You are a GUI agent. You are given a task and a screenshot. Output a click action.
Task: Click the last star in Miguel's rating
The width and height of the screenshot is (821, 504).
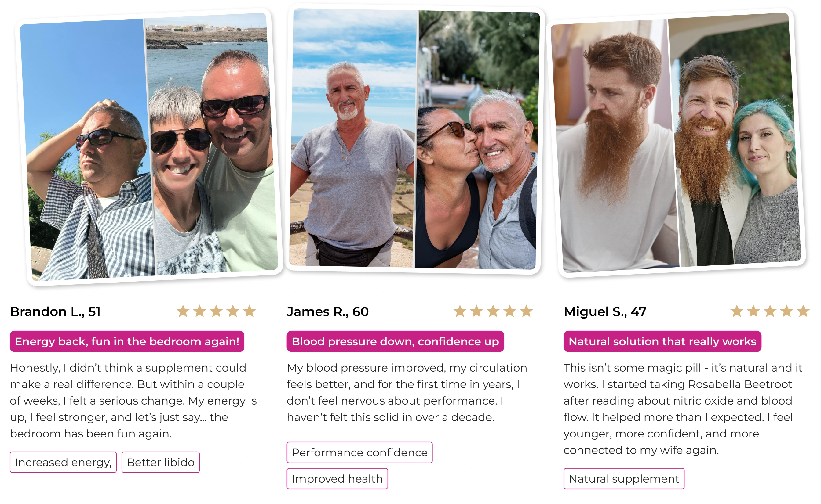point(803,311)
